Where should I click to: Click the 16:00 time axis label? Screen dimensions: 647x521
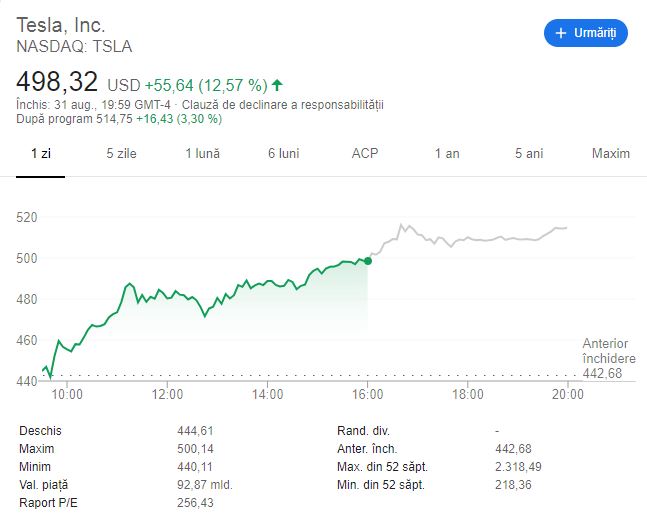[x=368, y=394]
